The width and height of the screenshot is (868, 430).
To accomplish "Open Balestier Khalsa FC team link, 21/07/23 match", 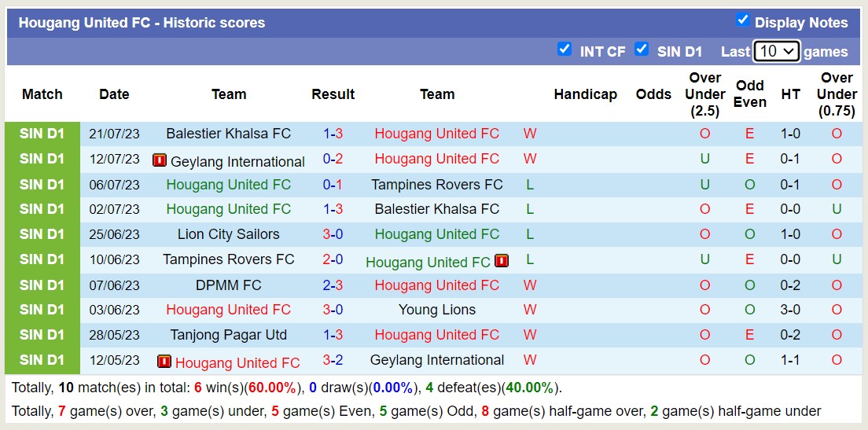I will click(x=229, y=134).
